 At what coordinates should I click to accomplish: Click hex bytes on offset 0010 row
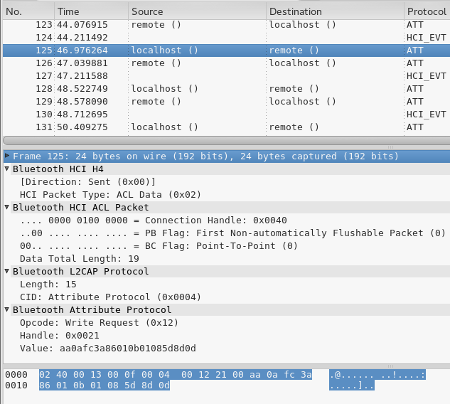(104, 385)
